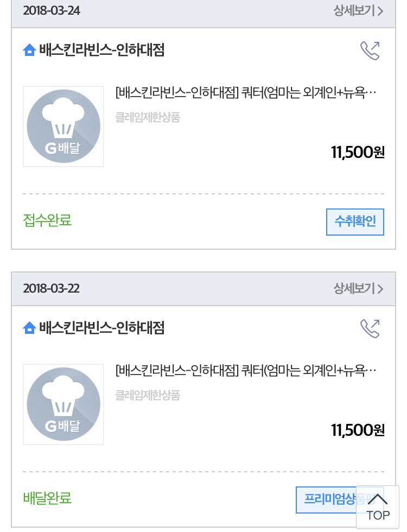
Task: Call the store for the 2018-03-22 order
Action: 370,328
